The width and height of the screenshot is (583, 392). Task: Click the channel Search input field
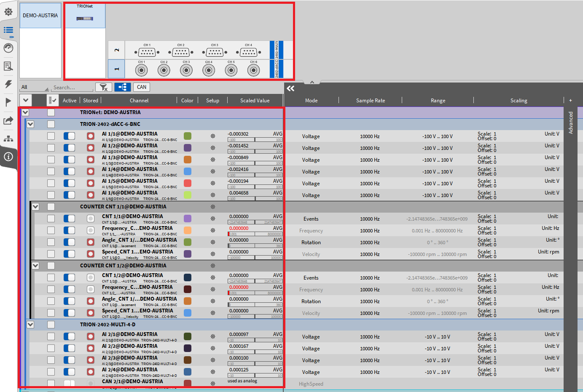(x=72, y=88)
